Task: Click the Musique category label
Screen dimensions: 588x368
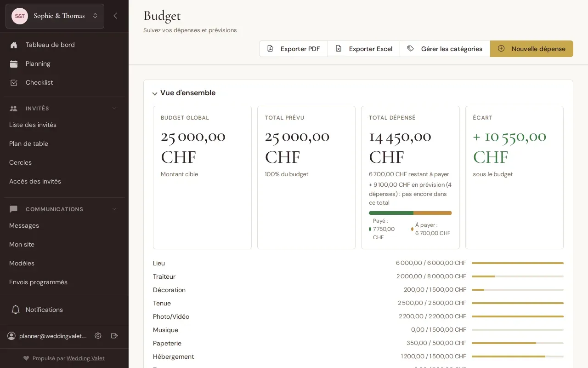Action: coord(165,330)
